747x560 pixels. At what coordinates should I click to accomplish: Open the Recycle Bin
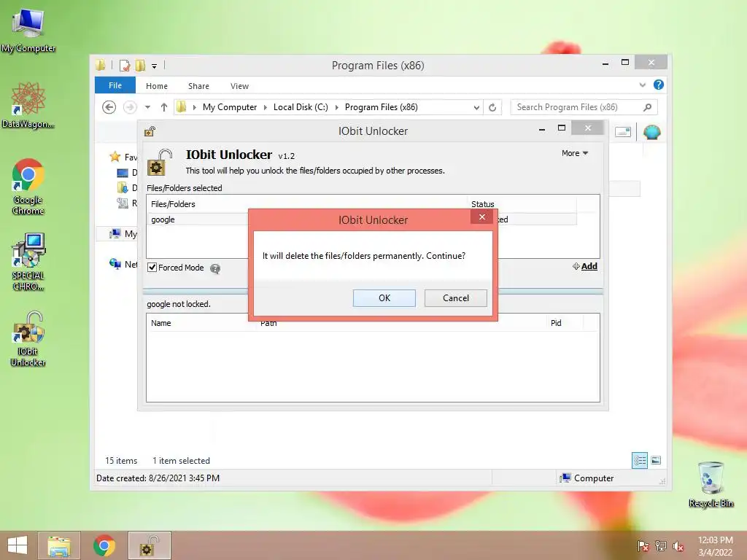pos(711,484)
